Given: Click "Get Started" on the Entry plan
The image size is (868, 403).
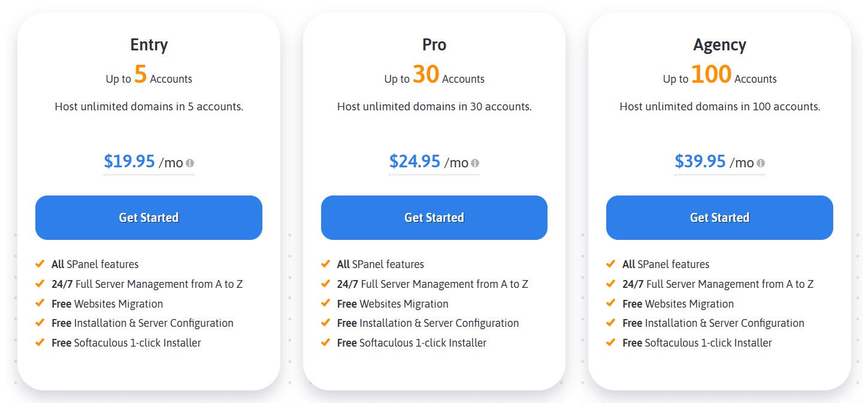Looking at the screenshot, I should tap(149, 217).
